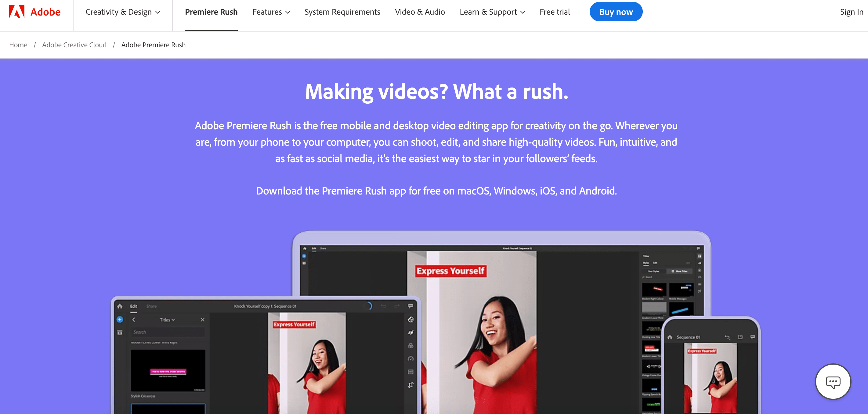Click More Titles button in laptop mockup
This screenshot has height=414, width=868.
[680, 271]
